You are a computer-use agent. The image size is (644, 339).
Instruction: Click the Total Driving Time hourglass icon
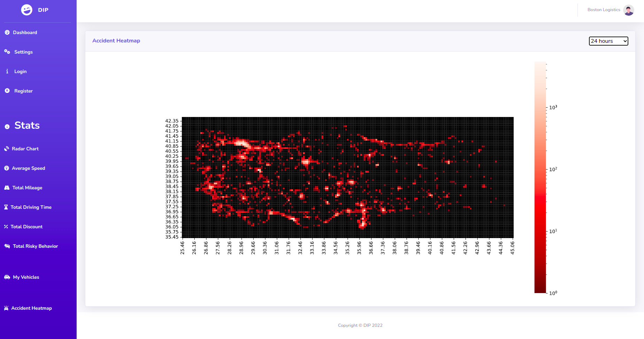[6, 207]
